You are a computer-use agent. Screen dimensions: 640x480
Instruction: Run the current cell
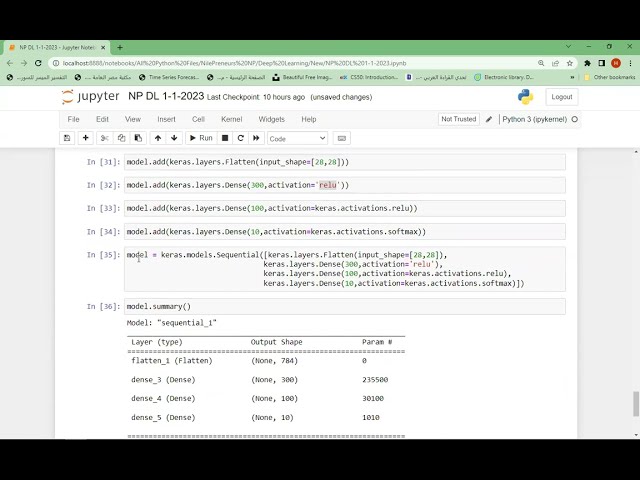point(201,138)
